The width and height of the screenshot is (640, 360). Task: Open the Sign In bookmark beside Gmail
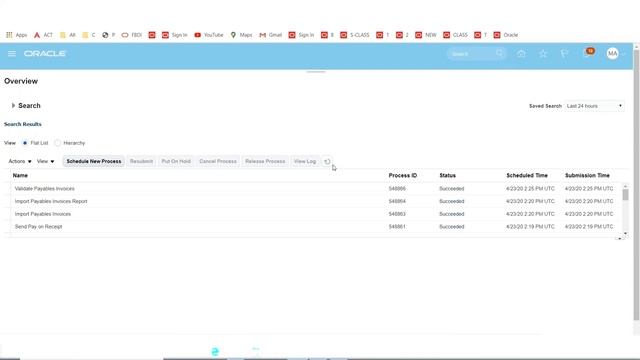[301, 35]
